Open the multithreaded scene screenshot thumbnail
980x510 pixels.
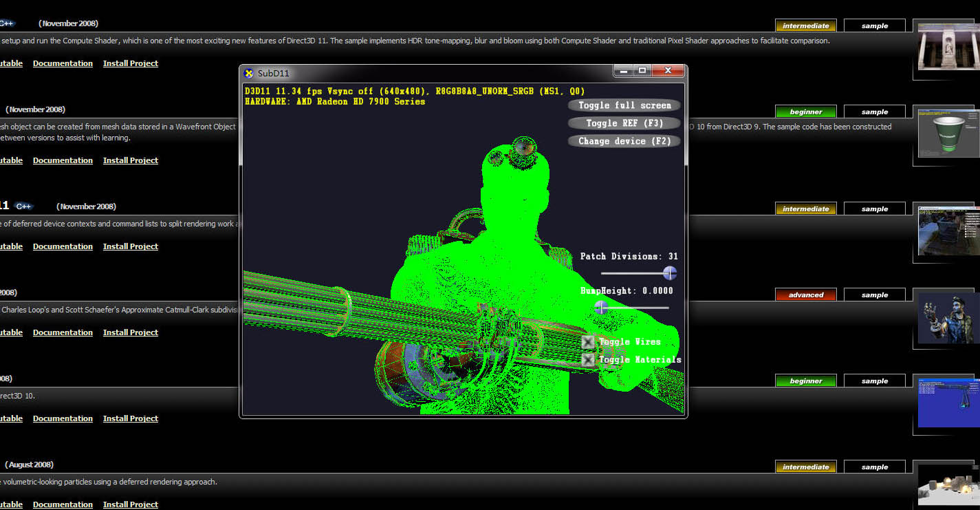948,229
